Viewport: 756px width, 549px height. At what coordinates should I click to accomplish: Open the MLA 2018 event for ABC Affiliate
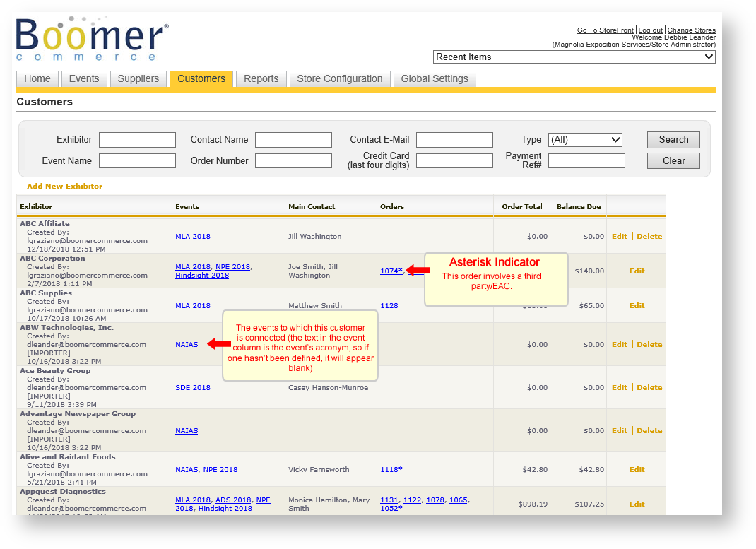click(192, 236)
